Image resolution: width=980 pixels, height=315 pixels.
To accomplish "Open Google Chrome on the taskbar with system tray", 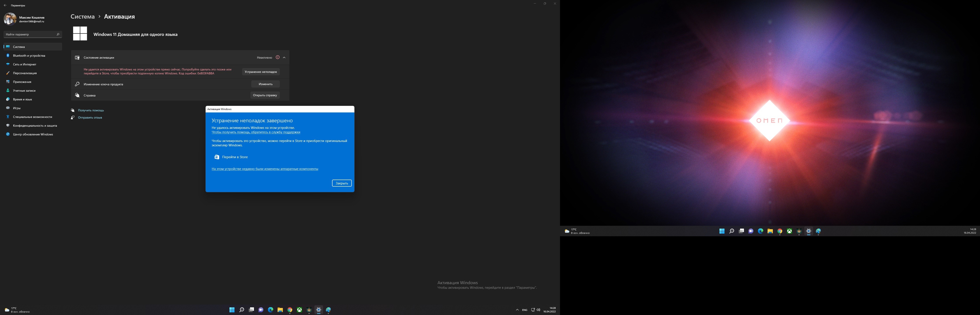I will [x=290, y=310].
